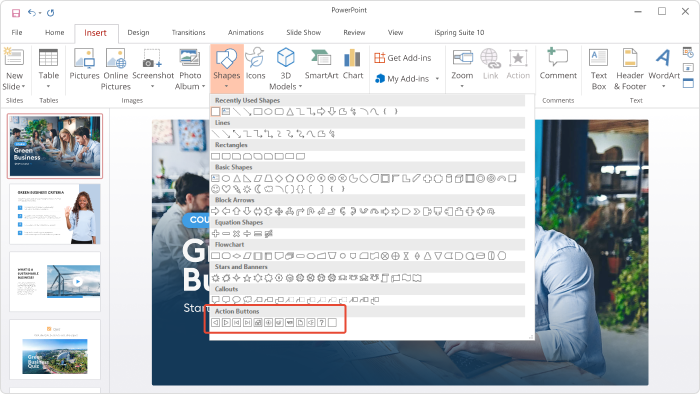The height and width of the screenshot is (394, 700).
Task: Go to the Transitions tab
Action: pyautogui.click(x=188, y=33)
